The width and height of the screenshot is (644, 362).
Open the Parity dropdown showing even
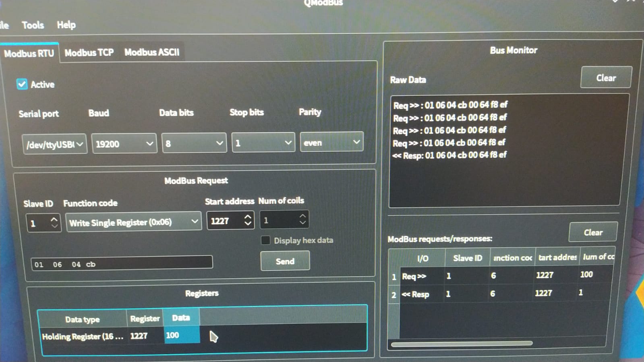pyautogui.click(x=331, y=142)
